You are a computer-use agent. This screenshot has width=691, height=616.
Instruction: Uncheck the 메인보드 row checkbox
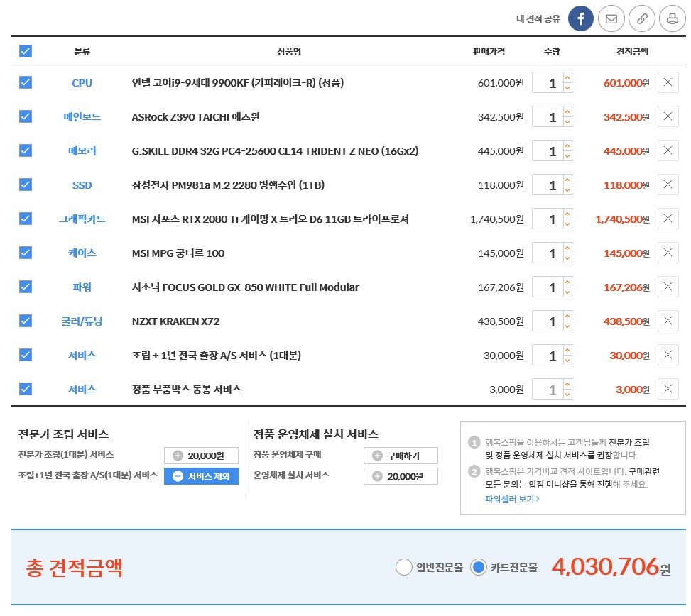[26, 116]
